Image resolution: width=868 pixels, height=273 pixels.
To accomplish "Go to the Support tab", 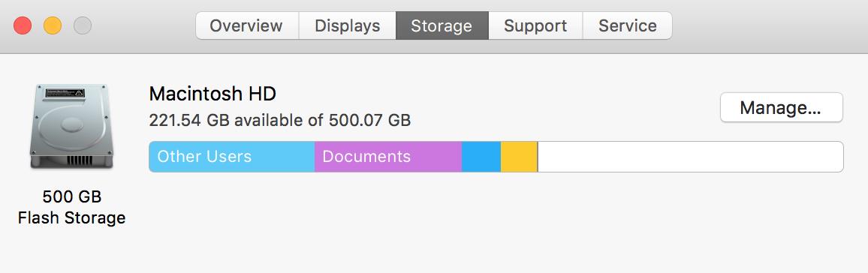I will point(535,26).
